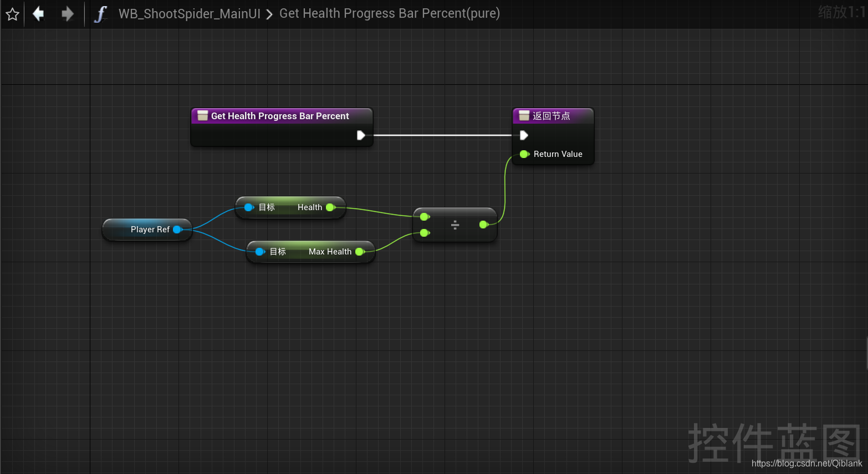Click the function f icon in breadcrumb
Screen dimensions: 868x474
pos(100,14)
